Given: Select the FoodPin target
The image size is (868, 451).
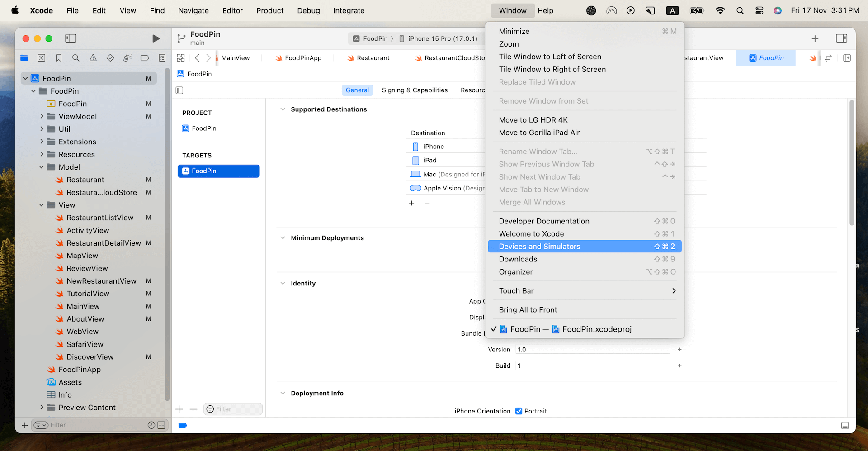Looking at the screenshot, I should coord(218,171).
